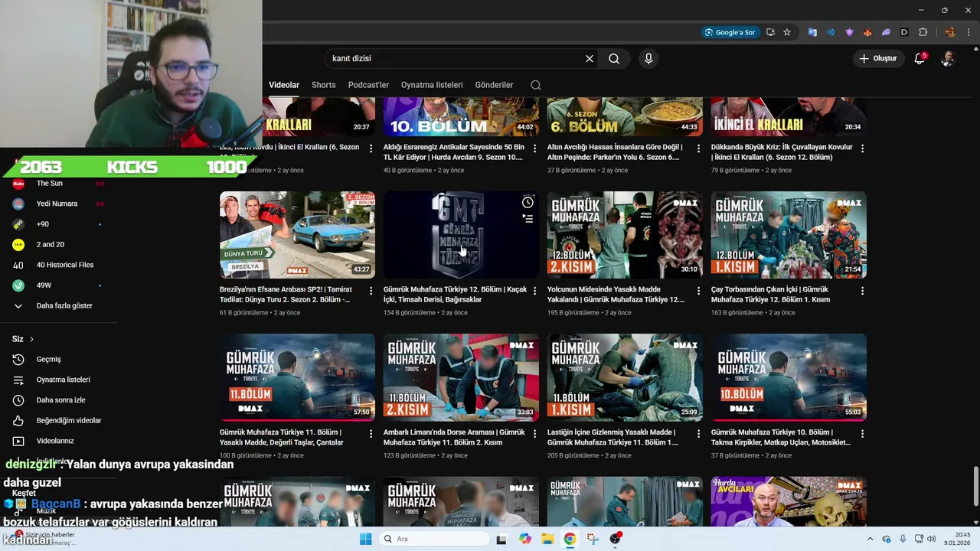Open the 11.Bölüm 2.Kısım Ambarlı Limanı thumbnail

pos(461,377)
